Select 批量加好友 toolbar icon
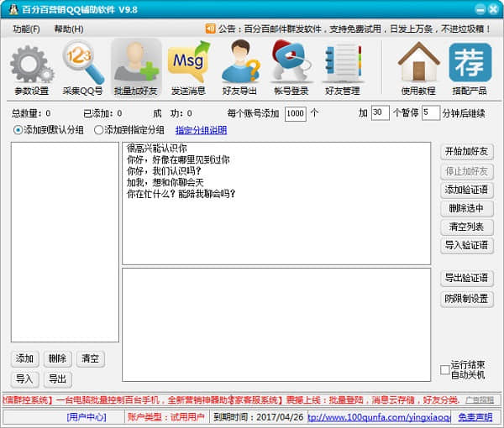This screenshot has height=428, width=504. pos(135,68)
